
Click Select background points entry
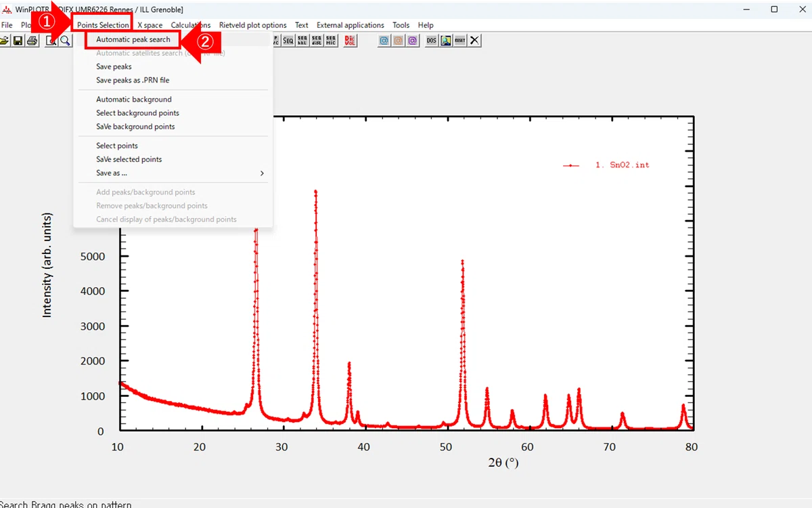(x=137, y=113)
